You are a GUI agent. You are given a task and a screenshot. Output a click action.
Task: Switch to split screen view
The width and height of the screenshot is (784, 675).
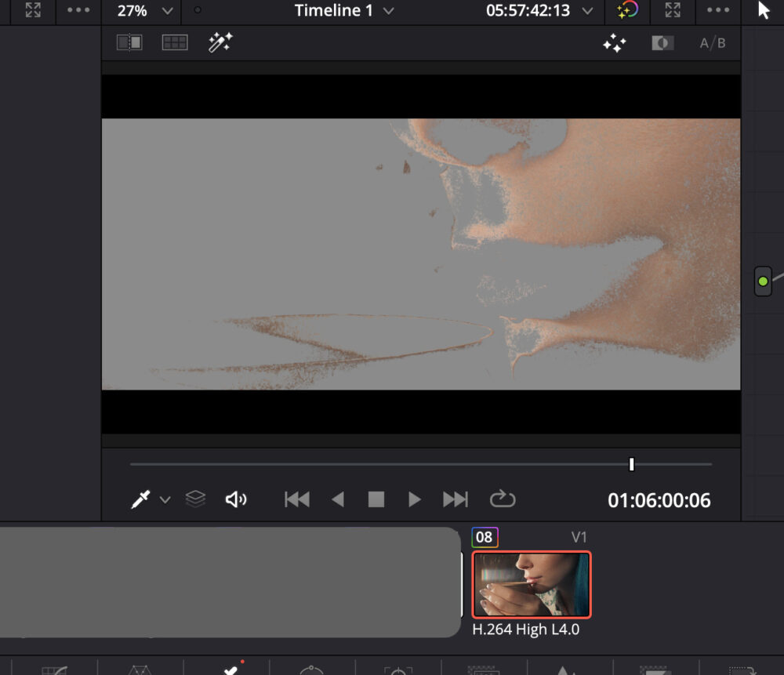[x=175, y=43]
